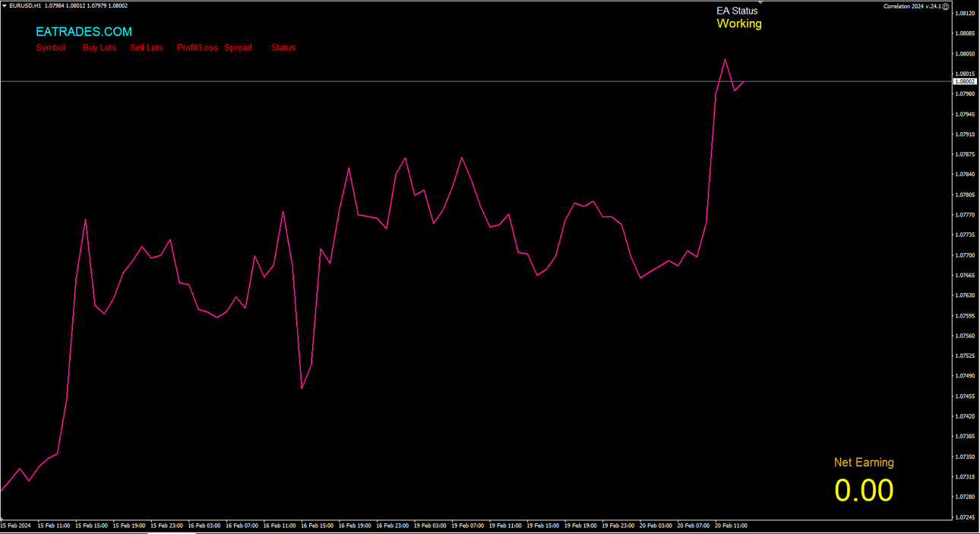Click the Spread column header
This screenshot has height=534, width=980.
coord(238,47)
